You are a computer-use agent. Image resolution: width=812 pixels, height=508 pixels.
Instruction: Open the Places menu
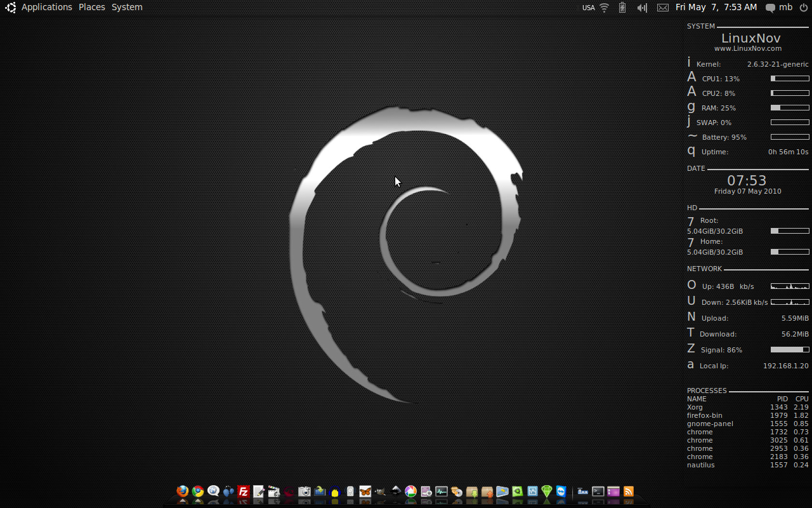click(92, 7)
